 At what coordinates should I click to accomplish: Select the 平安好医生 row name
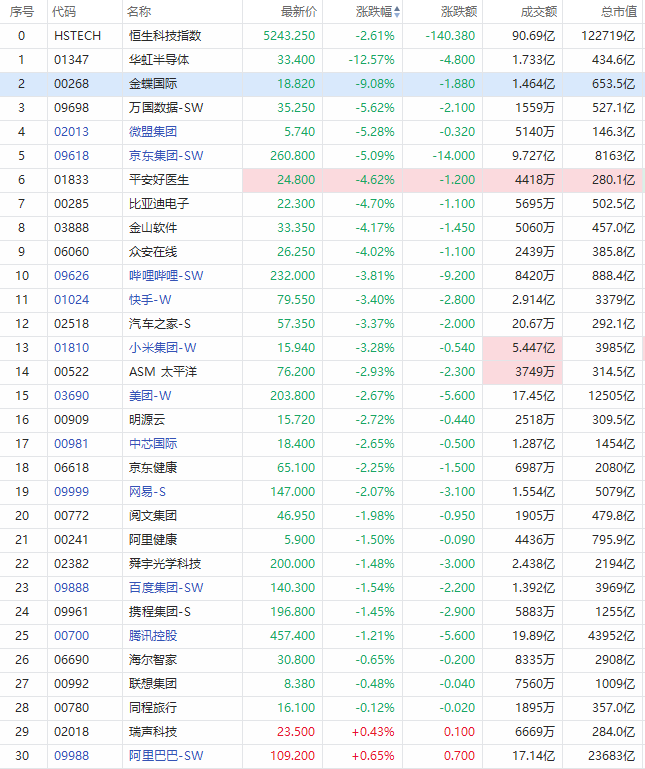point(159,180)
